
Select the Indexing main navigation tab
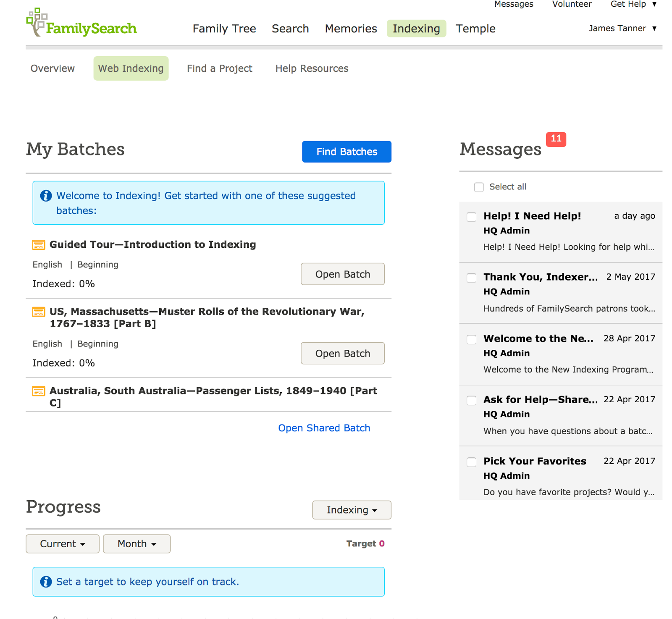[x=416, y=29]
